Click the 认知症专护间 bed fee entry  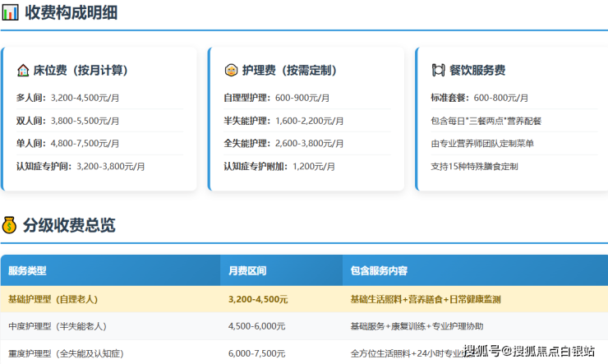[x=81, y=166]
